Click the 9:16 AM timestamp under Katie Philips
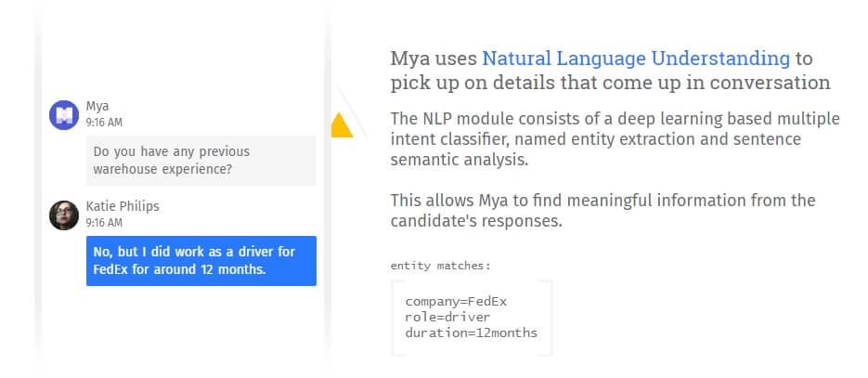 coord(104,223)
